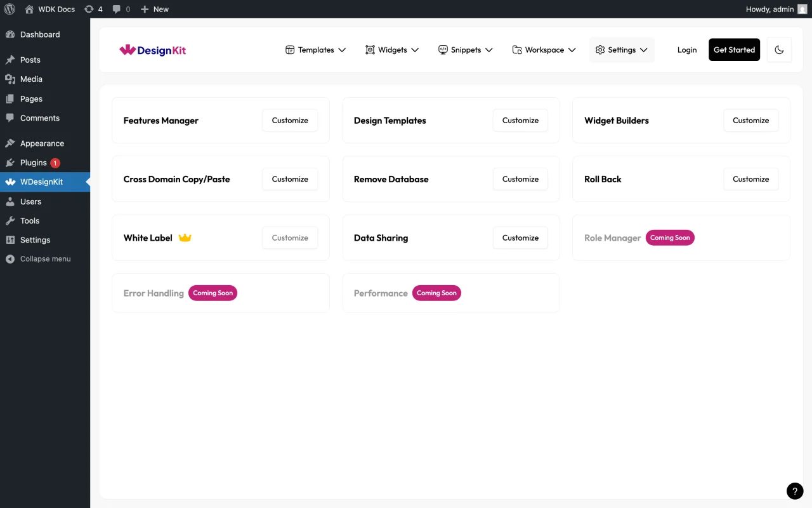
Task: Open the help question mark button
Action: [795, 491]
